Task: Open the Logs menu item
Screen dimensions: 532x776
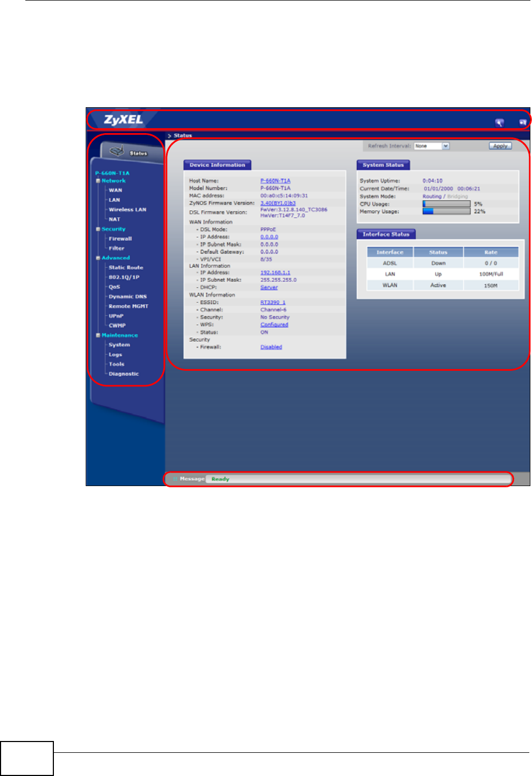Action: (115, 355)
